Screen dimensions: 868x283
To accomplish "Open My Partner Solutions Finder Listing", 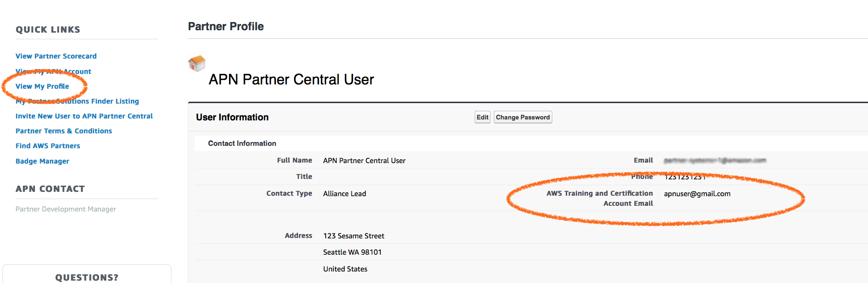I will click(77, 101).
